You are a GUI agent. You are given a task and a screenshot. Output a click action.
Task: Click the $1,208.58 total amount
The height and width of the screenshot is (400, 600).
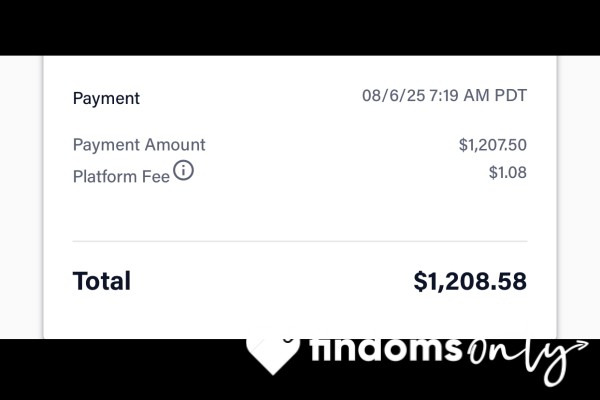click(x=470, y=281)
